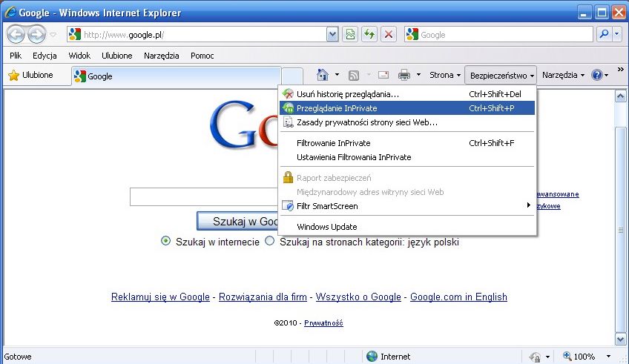Select Zasady prywatności strony sieci Web
The image size is (629, 364).
(407, 122)
